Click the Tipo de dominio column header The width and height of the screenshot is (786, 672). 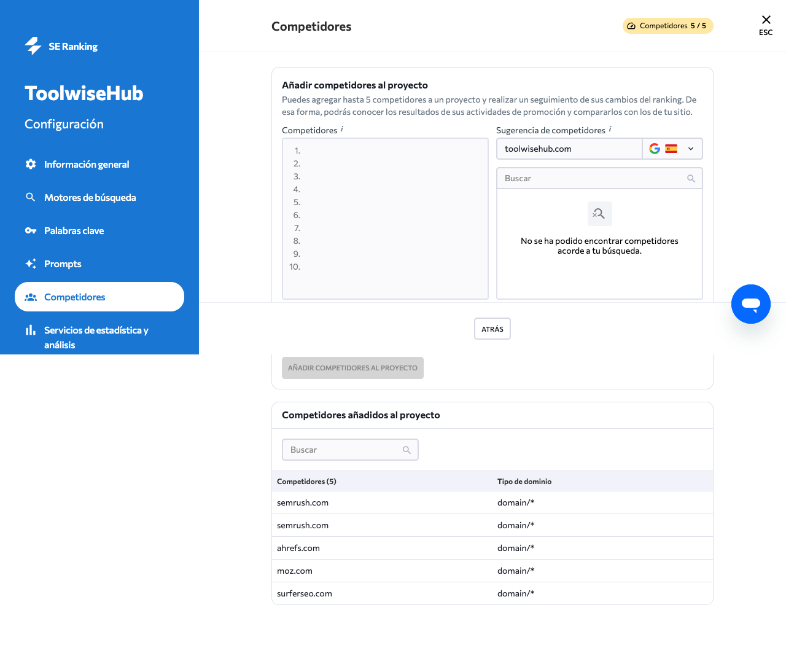pyautogui.click(x=524, y=482)
